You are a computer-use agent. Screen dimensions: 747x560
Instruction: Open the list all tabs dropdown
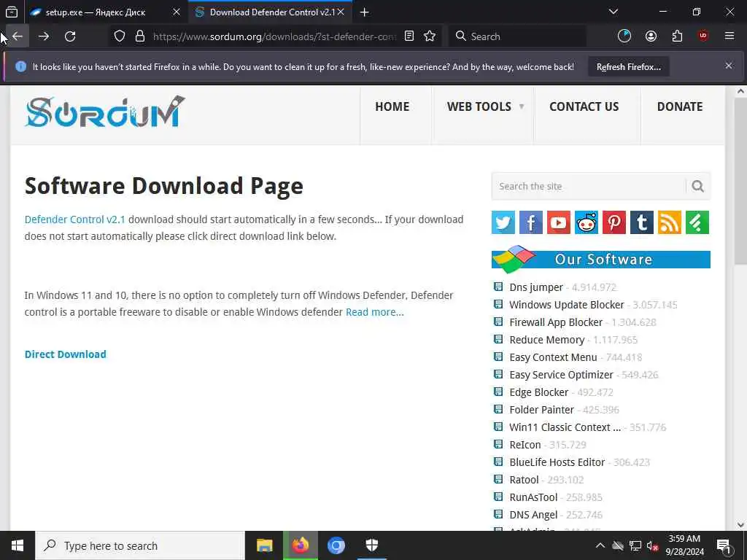(x=613, y=12)
